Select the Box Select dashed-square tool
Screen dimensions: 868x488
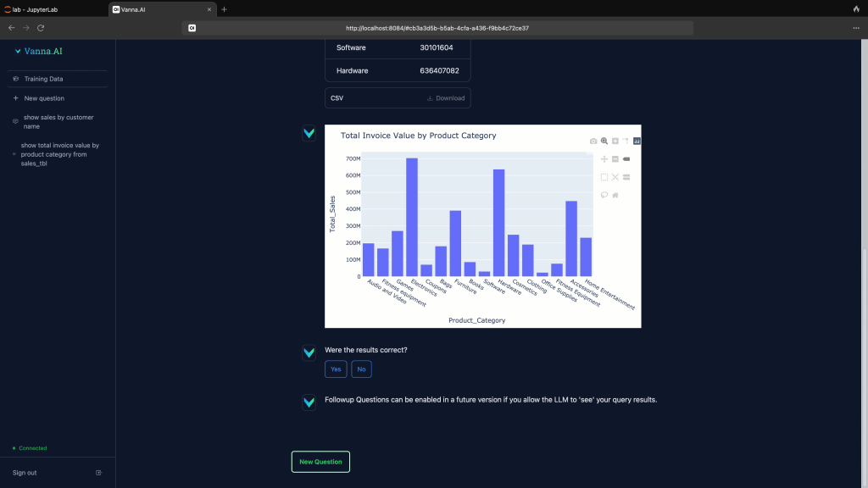pos(604,177)
